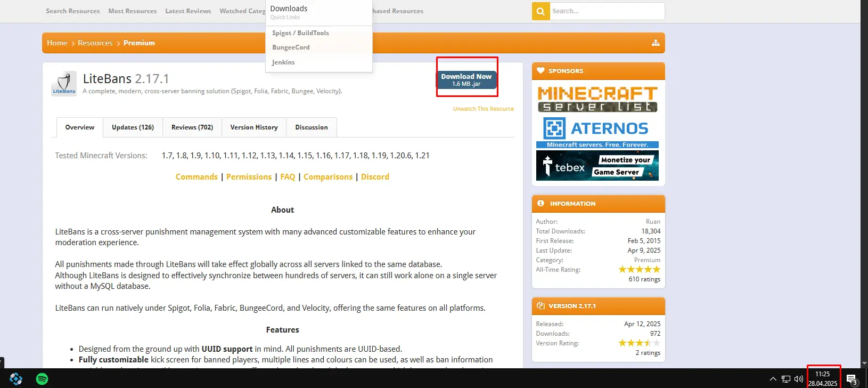
Task: Open the Tebex sponsor banner
Action: [x=597, y=166]
